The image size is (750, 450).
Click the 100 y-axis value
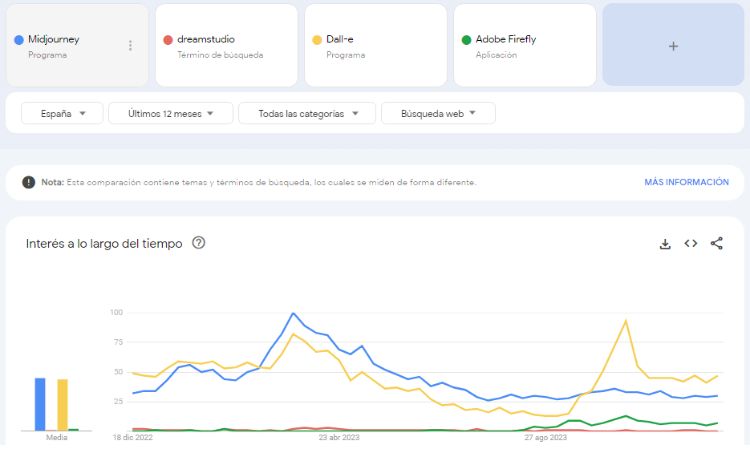tap(116, 312)
